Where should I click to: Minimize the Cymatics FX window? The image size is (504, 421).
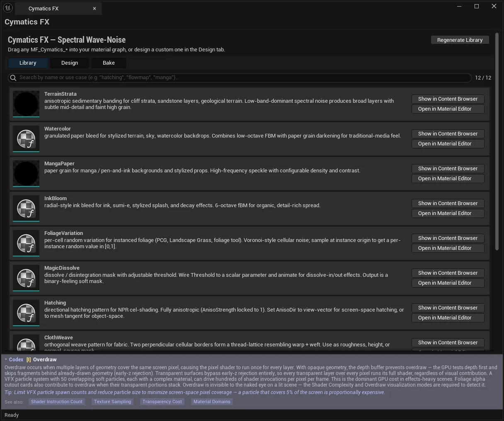[x=459, y=6]
